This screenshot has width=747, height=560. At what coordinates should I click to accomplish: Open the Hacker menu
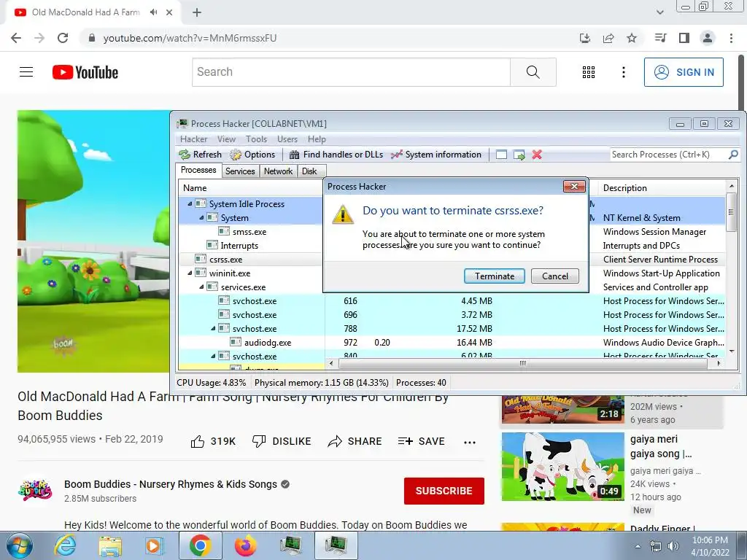tap(193, 139)
